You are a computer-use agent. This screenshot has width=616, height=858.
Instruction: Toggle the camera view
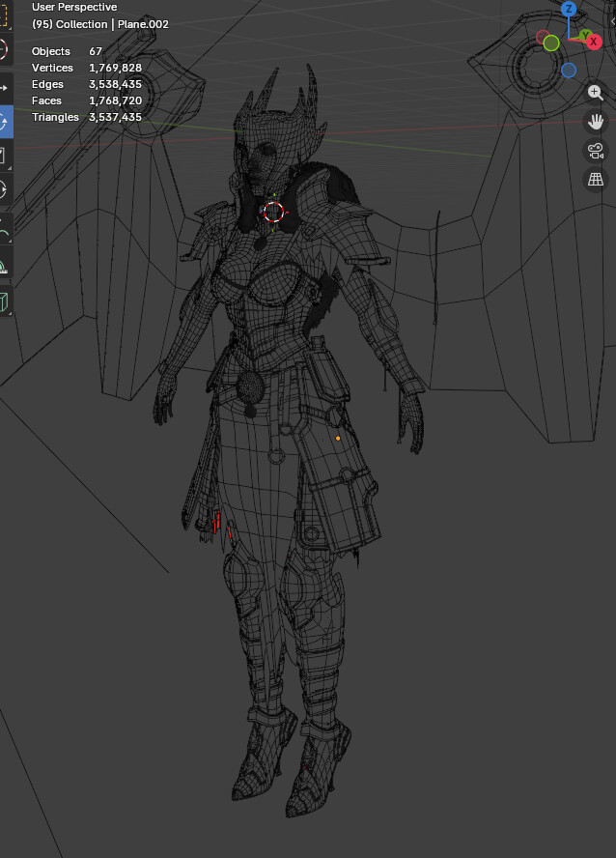tap(596, 151)
